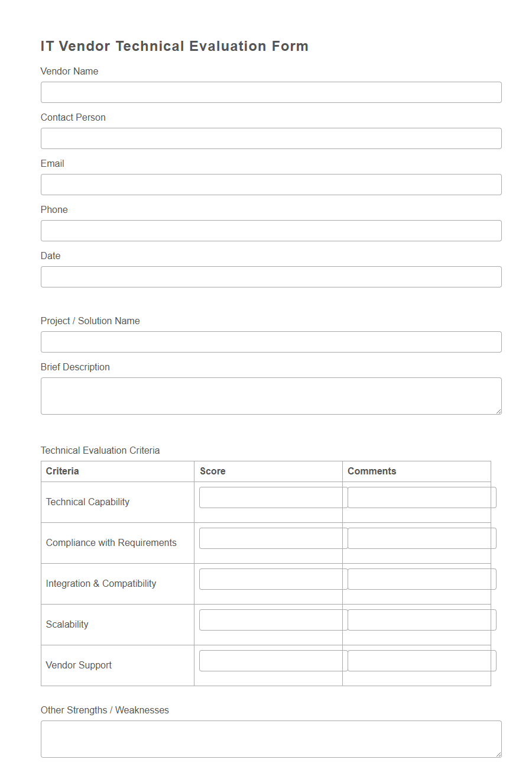Select the Project / Solution Name field
This screenshot has height=769, width=532.
pos(271,342)
